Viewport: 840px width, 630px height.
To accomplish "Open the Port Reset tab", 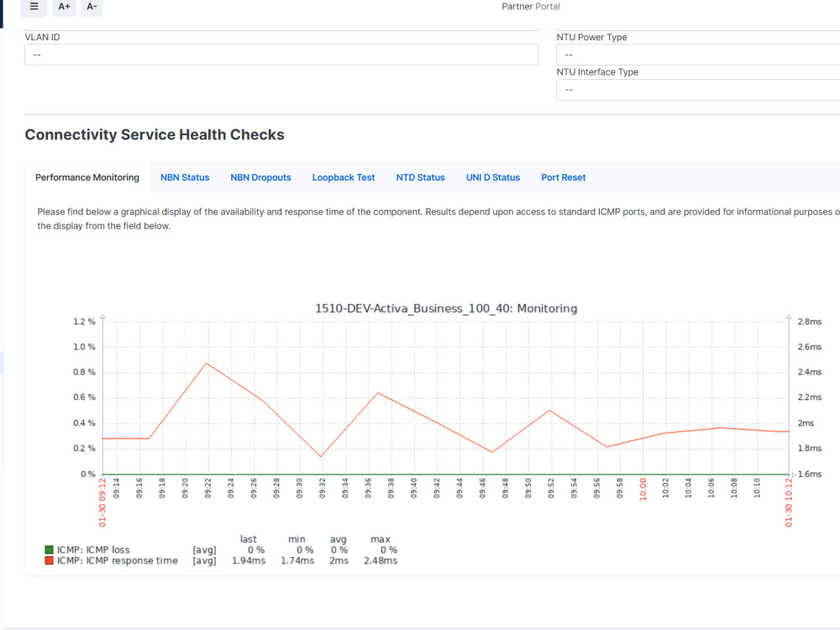I will (564, 177).
